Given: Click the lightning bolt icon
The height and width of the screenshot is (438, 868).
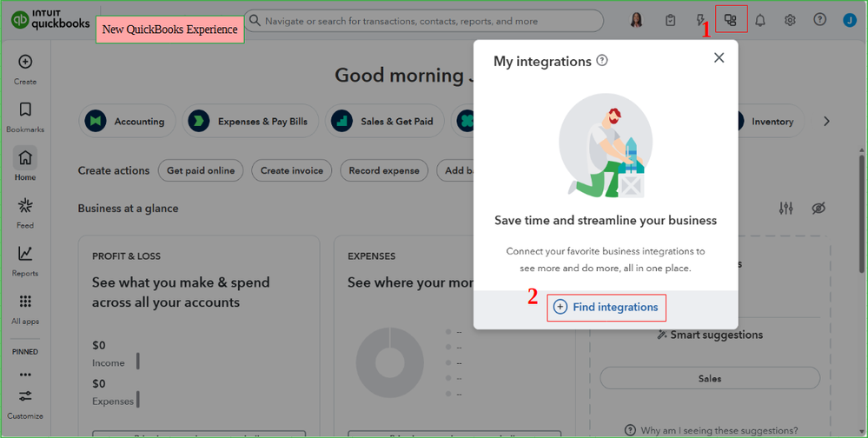Looking at the screenshot, I should 699,21.
